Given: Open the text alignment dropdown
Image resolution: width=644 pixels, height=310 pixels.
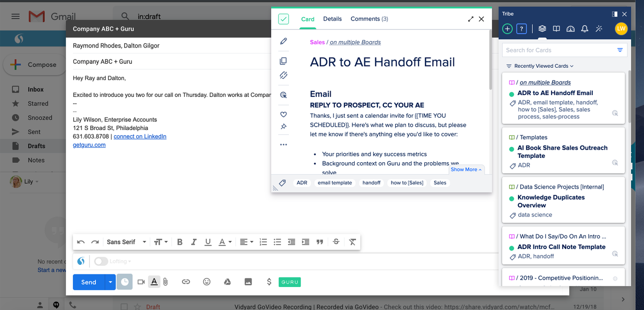Looking at the screenshot, I should [x=246, y=242].
